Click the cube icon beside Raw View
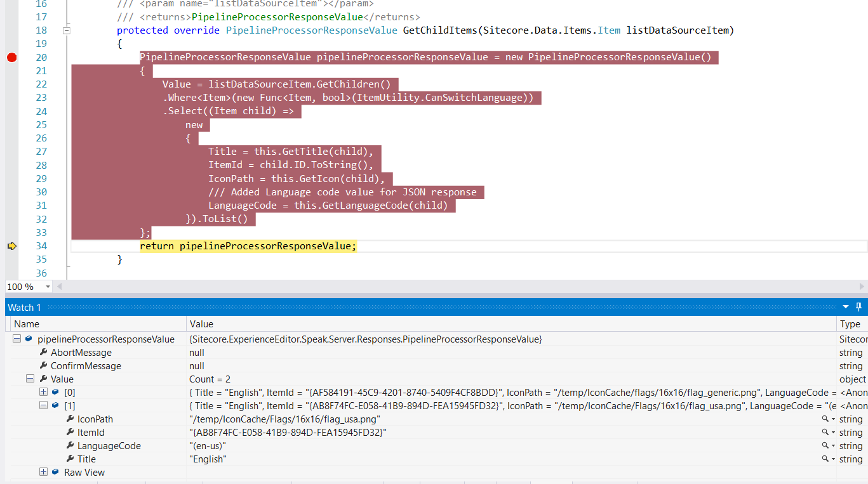 tap(55, 473)
